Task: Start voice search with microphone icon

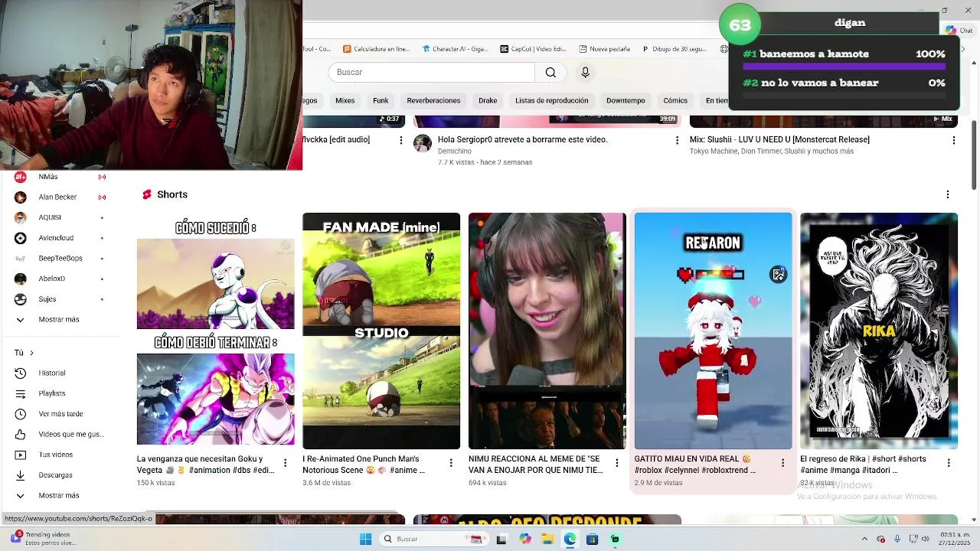Action: (585, 72)
